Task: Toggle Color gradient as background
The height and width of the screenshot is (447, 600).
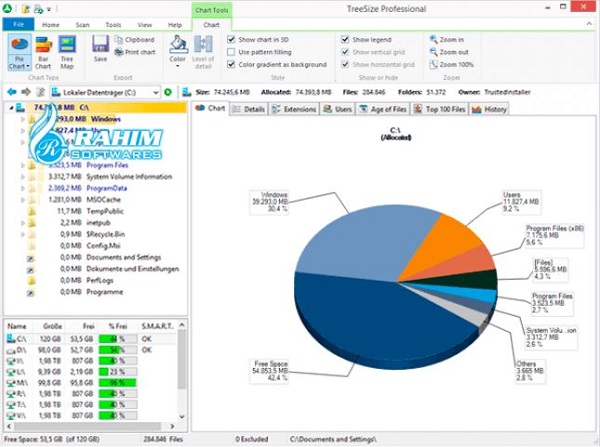Action: tap(231, 64)
